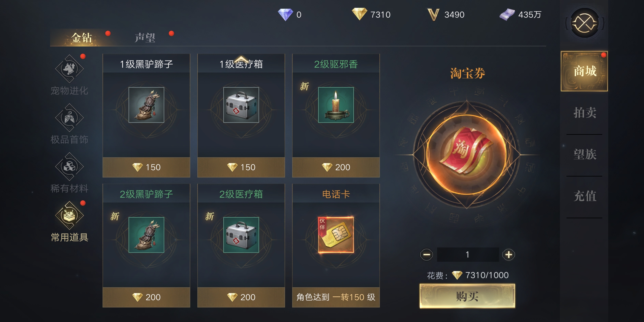Select the 极品首饰 jewelry category icon
This screenshot has height=322, width=644.
pyautogui.click(x=69, y=118)
